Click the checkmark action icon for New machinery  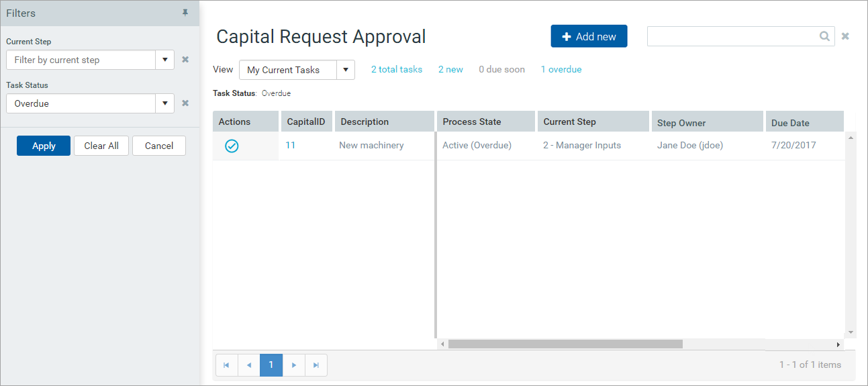click(x=232, y=146)
